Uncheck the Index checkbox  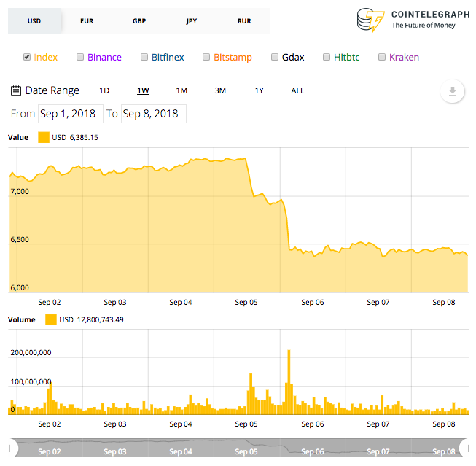27,57
